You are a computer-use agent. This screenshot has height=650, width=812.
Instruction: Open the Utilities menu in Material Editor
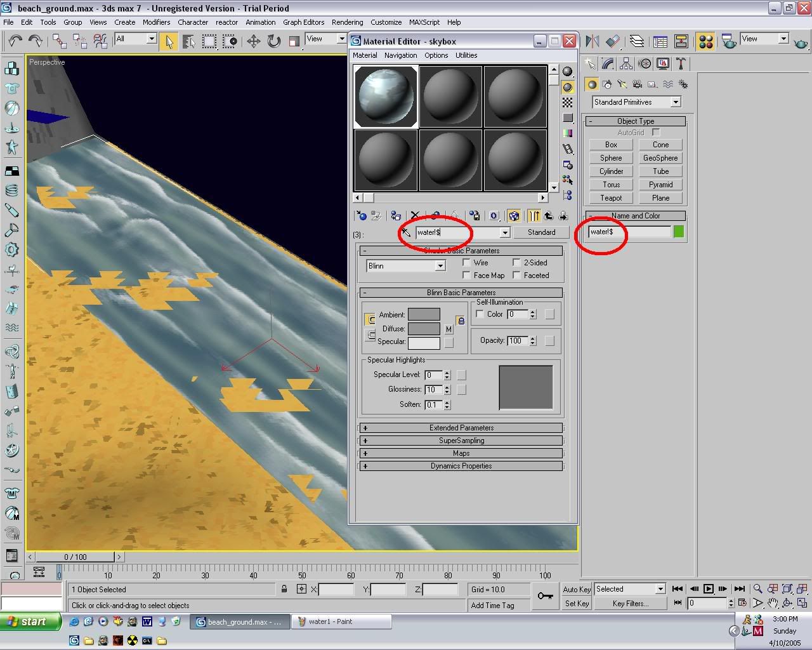pos(466,55)
